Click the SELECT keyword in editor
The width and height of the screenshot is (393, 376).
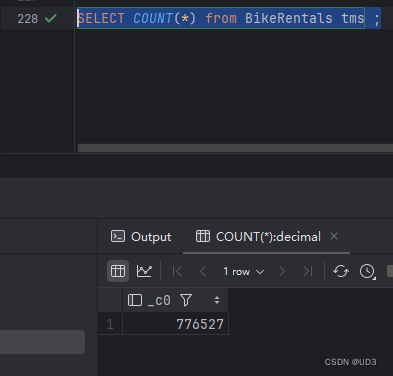click(101, 18)
